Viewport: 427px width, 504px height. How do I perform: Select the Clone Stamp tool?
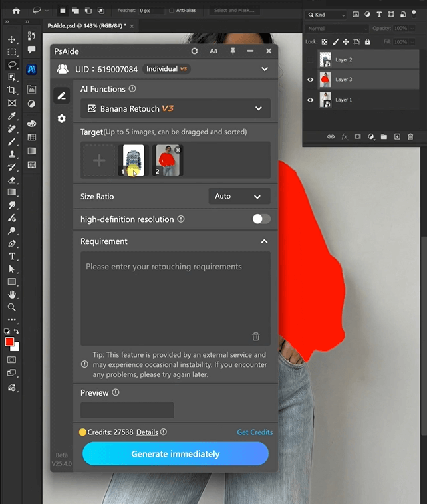[x=12, y=154]
